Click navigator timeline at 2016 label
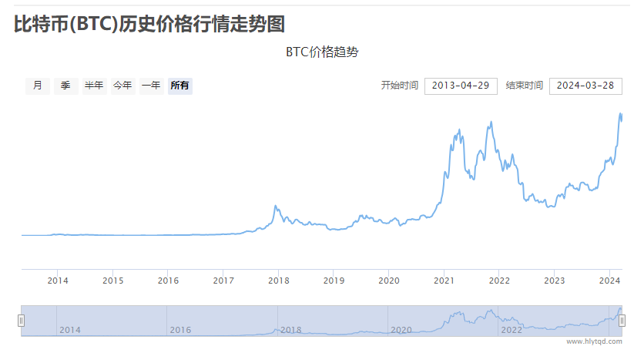This screenshot has height=353, width=644. click(x=180, y=330)
